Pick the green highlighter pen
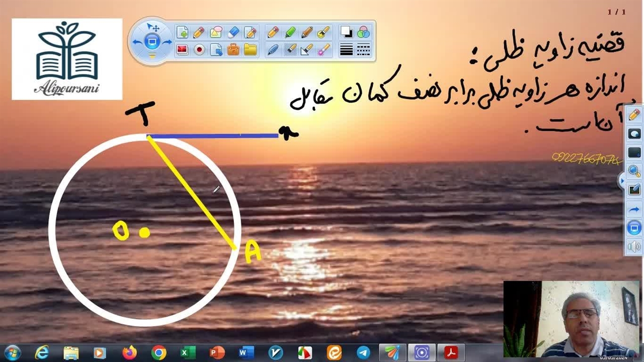The height and width of the screenshot is (362, 644). [x=290, y=33]
